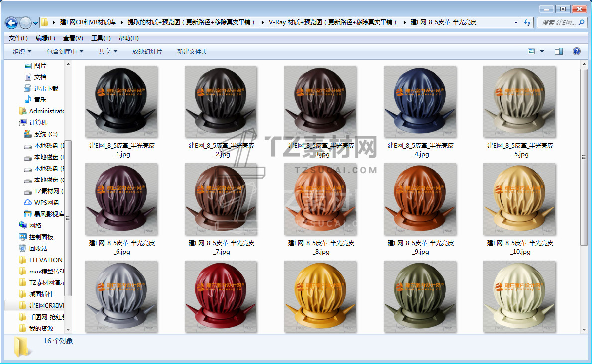Image resolution: width=592 pixels, height=364 pixels.
Task: Click file list vertical scrollbar down arrow
Action: tap(584, 329)
